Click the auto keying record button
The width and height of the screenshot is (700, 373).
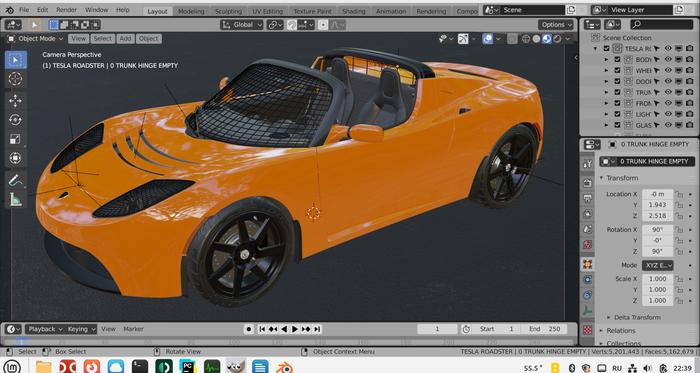[249, 329]
